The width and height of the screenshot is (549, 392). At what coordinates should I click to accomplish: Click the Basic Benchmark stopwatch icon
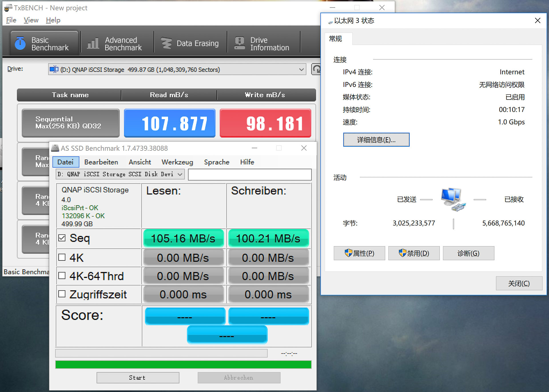[20, 43]
